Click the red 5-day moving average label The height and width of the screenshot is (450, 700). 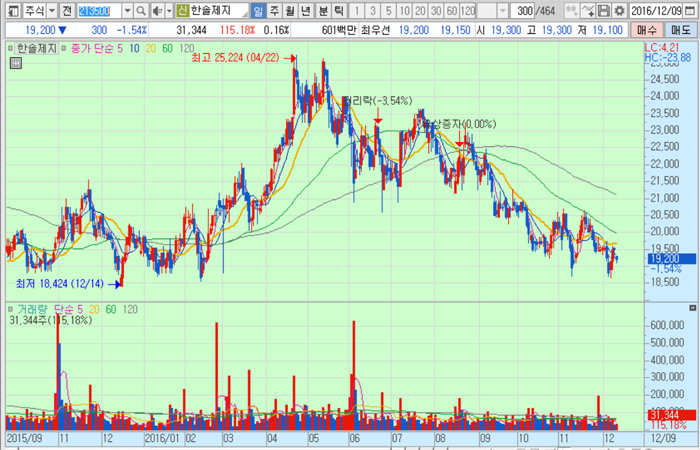(118, 47)
